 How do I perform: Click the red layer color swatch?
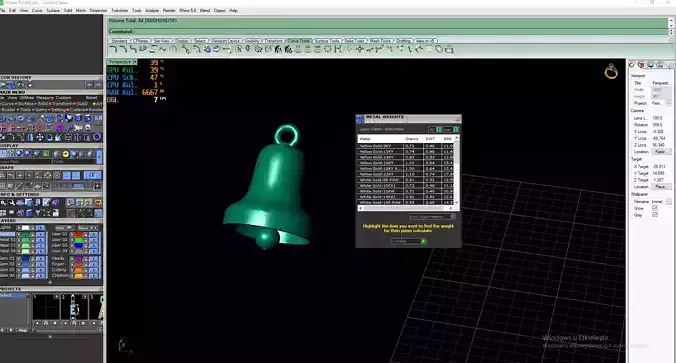point(78,235)
